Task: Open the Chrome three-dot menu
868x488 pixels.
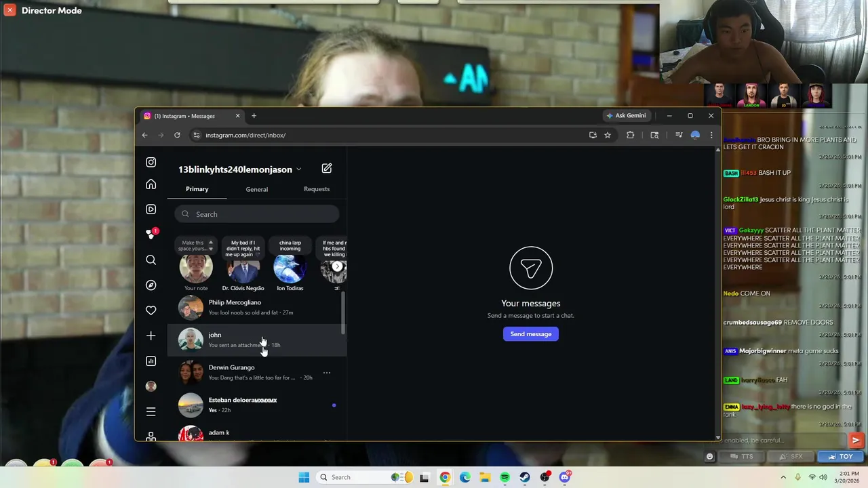Action: click(x=711, y=135)
